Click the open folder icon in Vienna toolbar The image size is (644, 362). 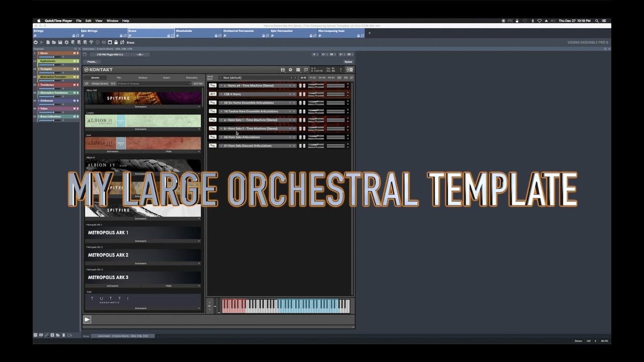[54, 42]
